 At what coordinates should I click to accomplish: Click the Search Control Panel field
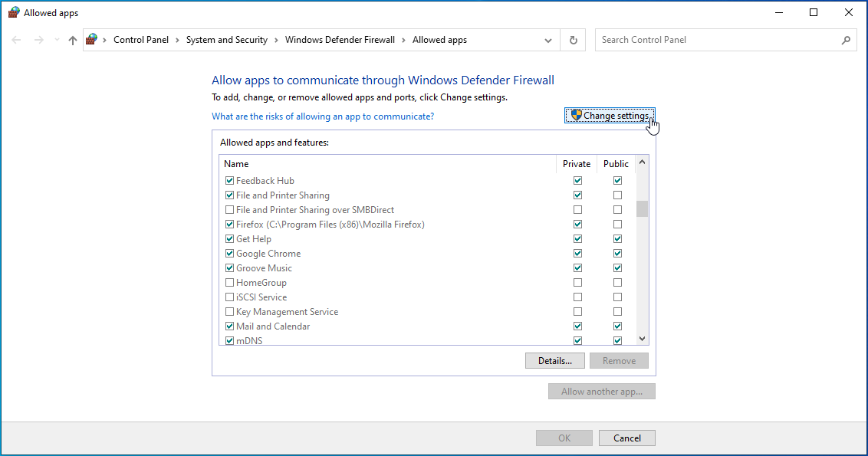(717, 40)
